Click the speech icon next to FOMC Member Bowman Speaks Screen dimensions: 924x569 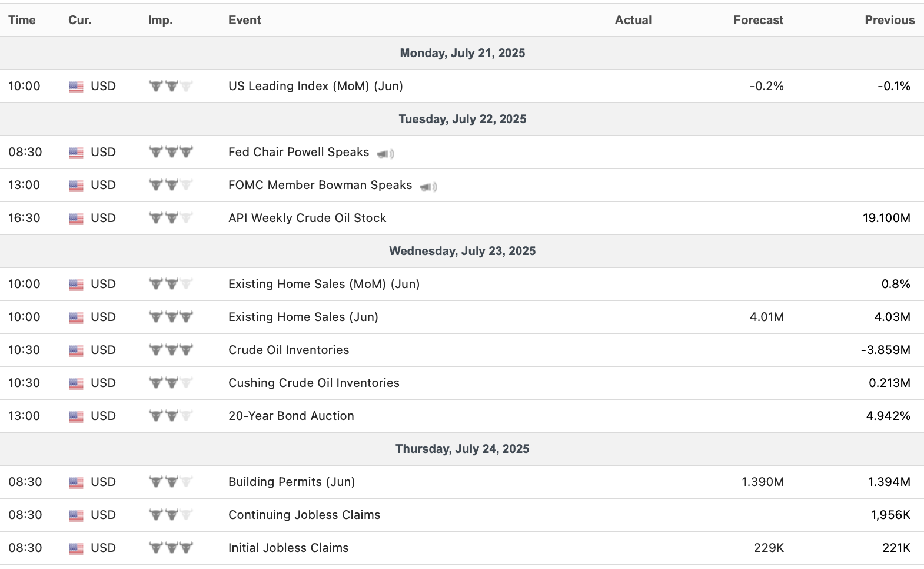click(x=428, y=187)
